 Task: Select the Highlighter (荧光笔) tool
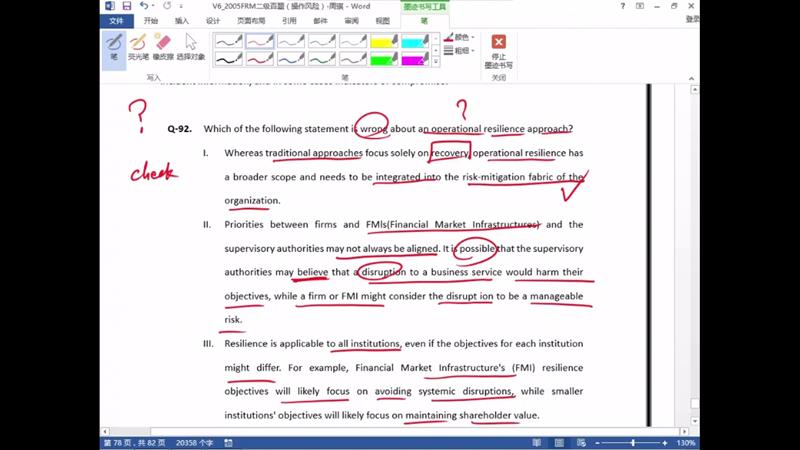point(138,47)
